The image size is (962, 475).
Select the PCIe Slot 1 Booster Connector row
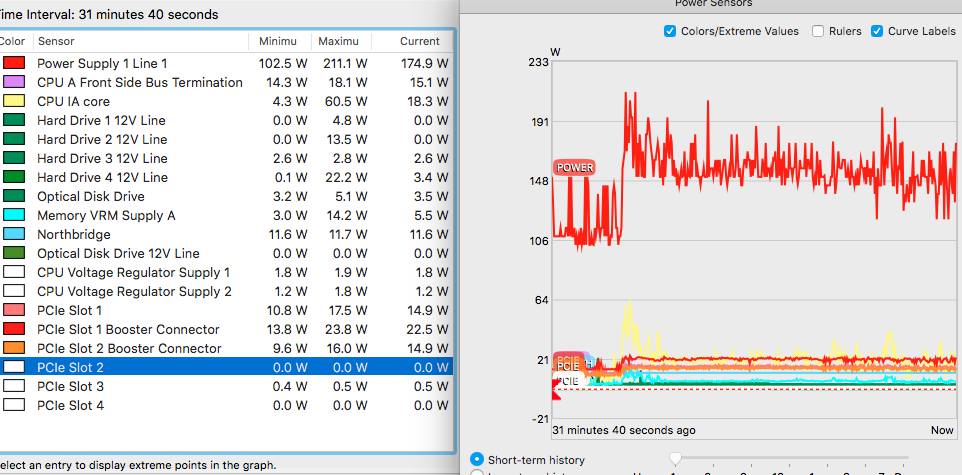pos(226,330)
